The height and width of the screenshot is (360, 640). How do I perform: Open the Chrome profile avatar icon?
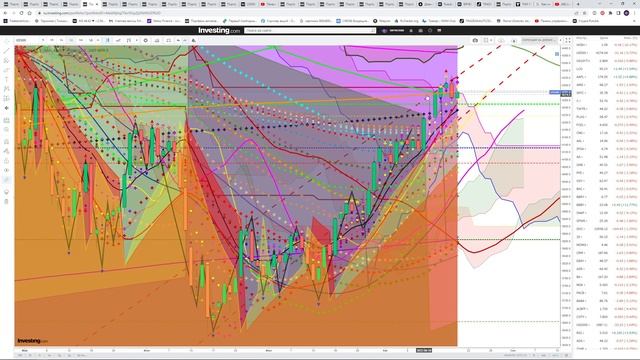(x=626, y=13)
